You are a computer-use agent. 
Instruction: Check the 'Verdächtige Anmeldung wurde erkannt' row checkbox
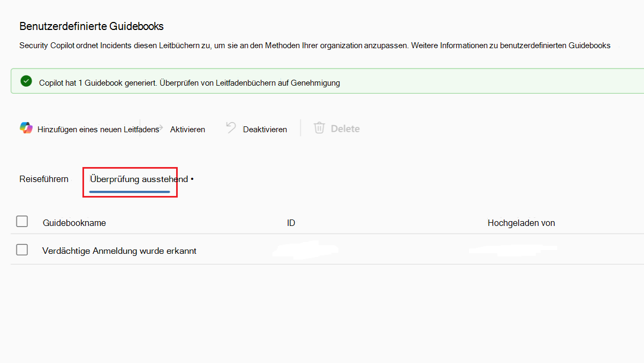click(x=22, y=249)
